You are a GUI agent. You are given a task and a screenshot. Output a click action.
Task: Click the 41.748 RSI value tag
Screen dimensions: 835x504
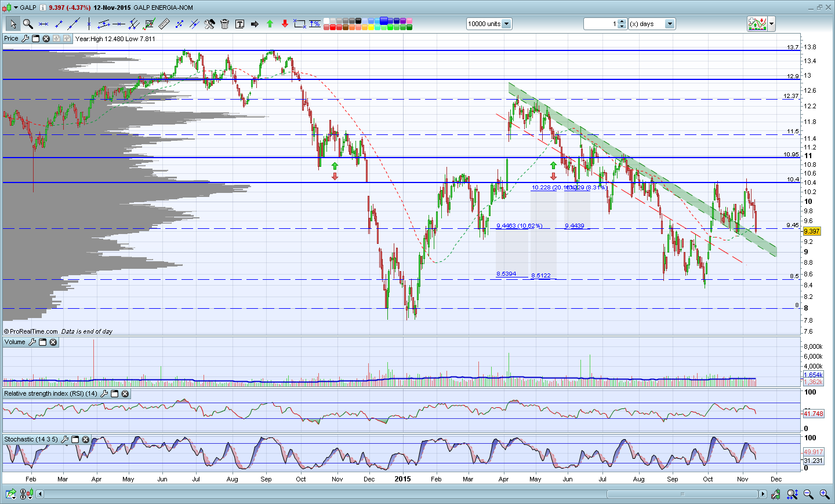pyautogui.click(x=813, y=414)
